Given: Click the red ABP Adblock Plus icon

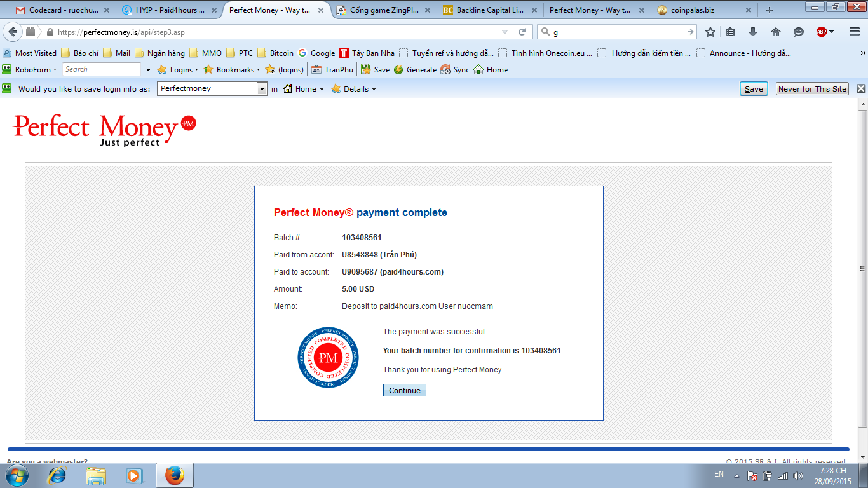Looking at the screenshot, I should (x=822, y=32).
